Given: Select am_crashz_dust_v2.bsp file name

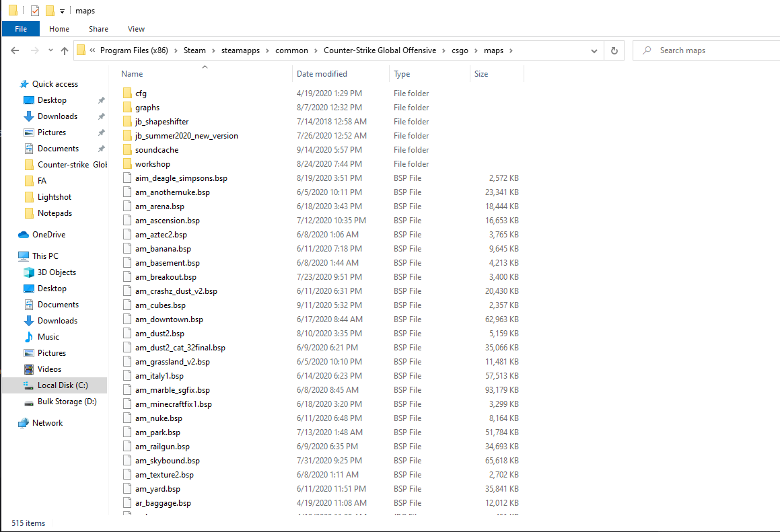Looking at the screenshot, I should pyautogui.click(x=176, y=291).
